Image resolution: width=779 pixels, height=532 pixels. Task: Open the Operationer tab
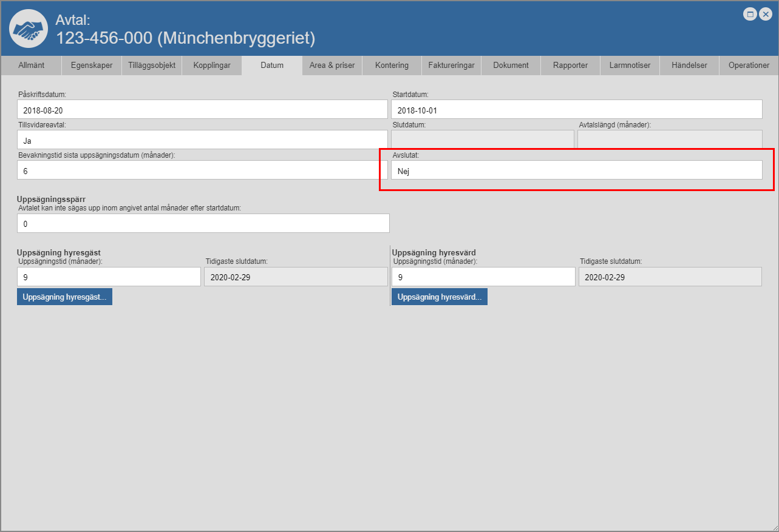(749, 66)
